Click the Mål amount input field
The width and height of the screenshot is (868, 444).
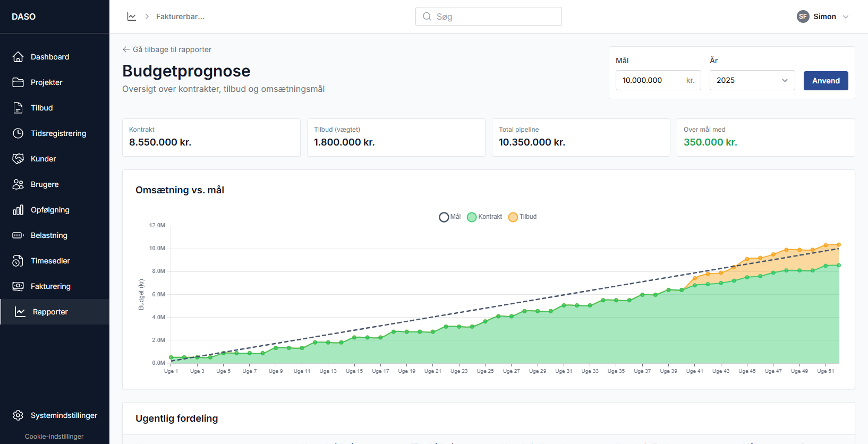(x=651, y=80)
